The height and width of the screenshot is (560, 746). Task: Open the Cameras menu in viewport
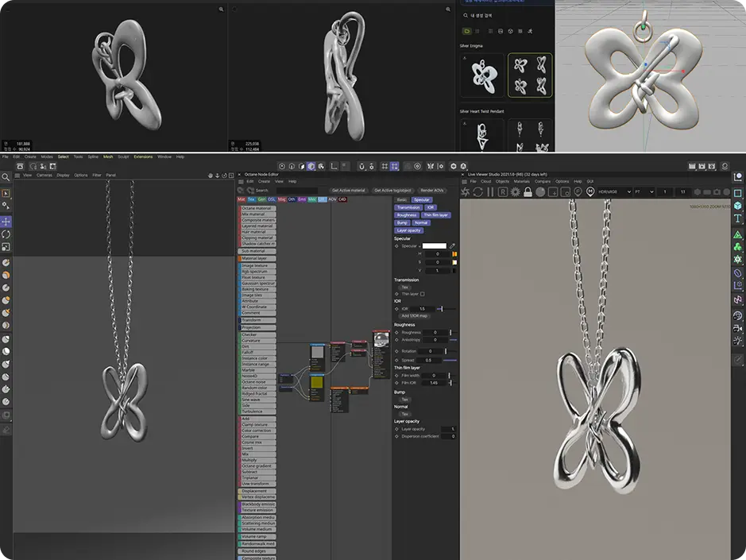click(44, 175)
